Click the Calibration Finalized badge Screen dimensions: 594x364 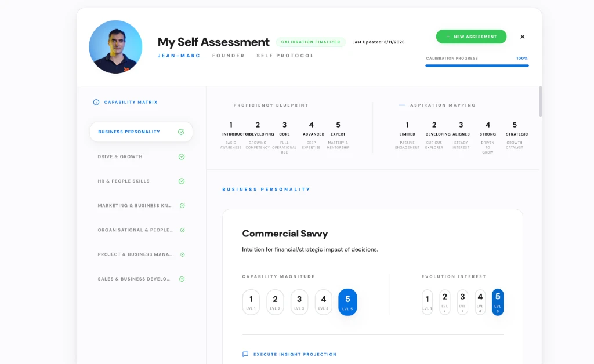point(311,42)
